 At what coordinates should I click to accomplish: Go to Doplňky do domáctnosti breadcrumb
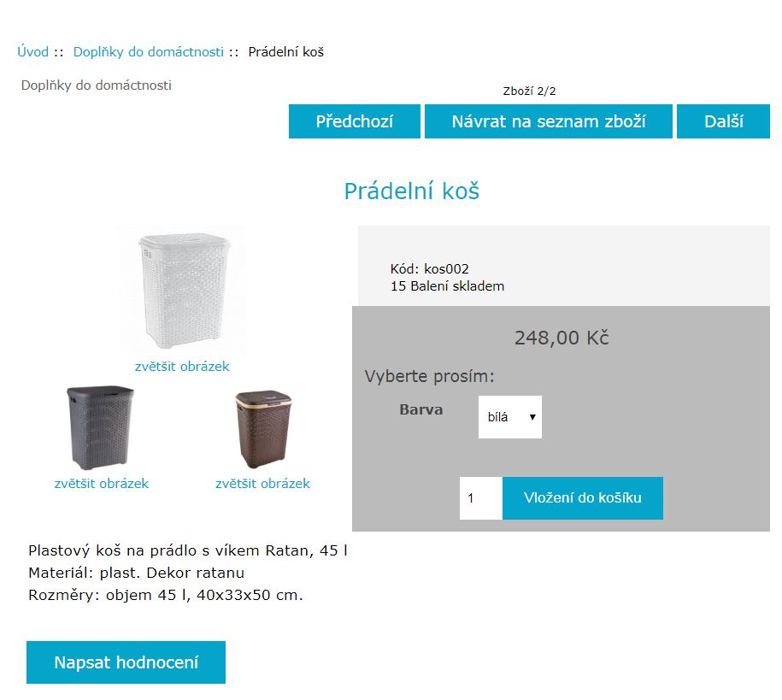pyautogui.click(x=148, y=52)
